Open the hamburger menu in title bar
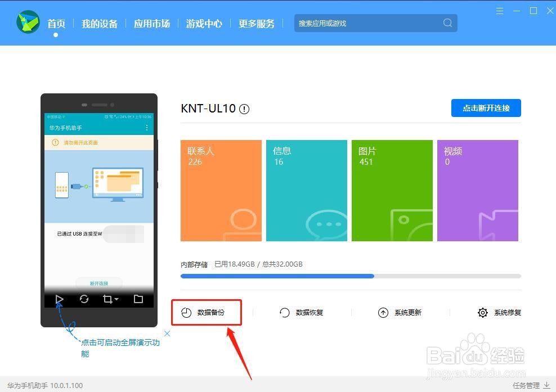This screenshot has height=392, width=556. point(500,11)
